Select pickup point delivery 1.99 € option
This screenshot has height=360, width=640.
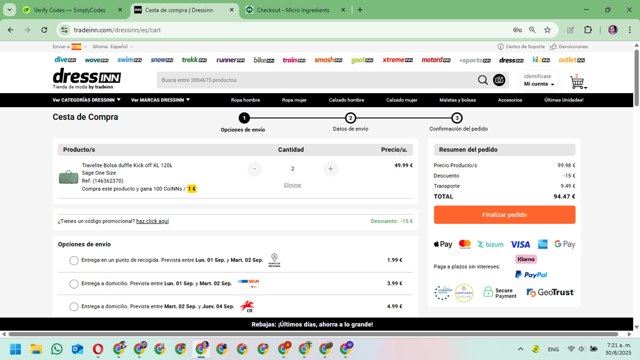coord(73,260)
